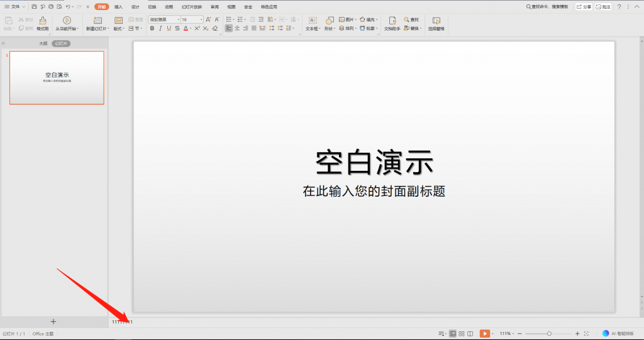644x340 pixels.
Task: Switch to the Design (设计) tab
Action: point(135,6)
